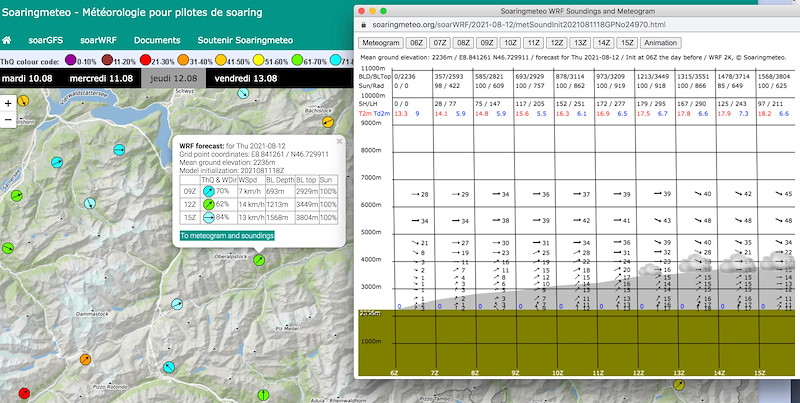Open the Soaringmeteo home icon

pyautogui.click(x=7, y=40)
